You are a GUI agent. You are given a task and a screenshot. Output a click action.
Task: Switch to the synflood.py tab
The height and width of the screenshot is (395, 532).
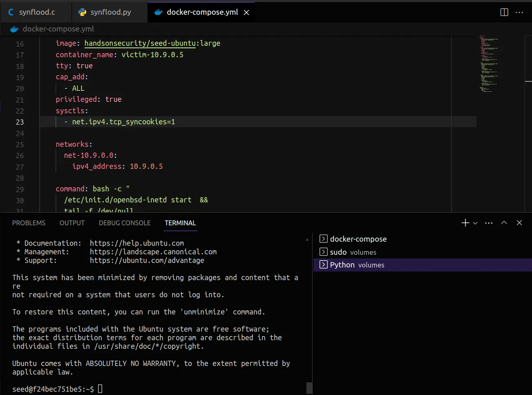(110, 12)
